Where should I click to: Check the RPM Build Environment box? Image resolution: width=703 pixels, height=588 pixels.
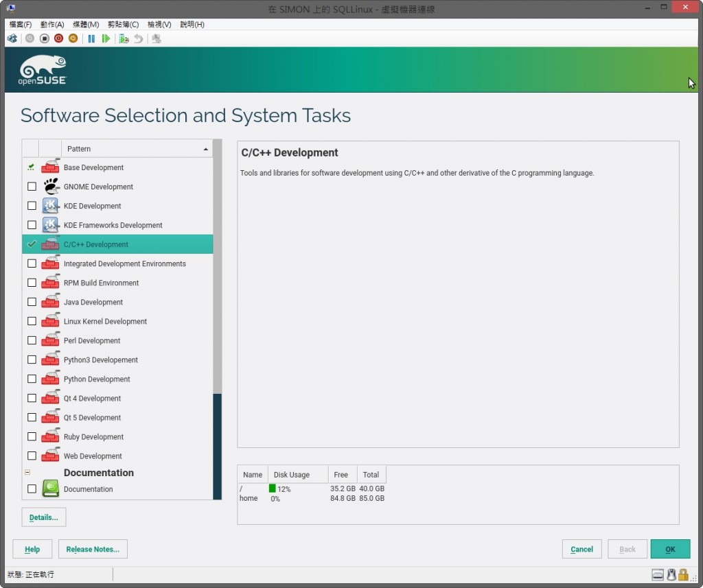32,283
